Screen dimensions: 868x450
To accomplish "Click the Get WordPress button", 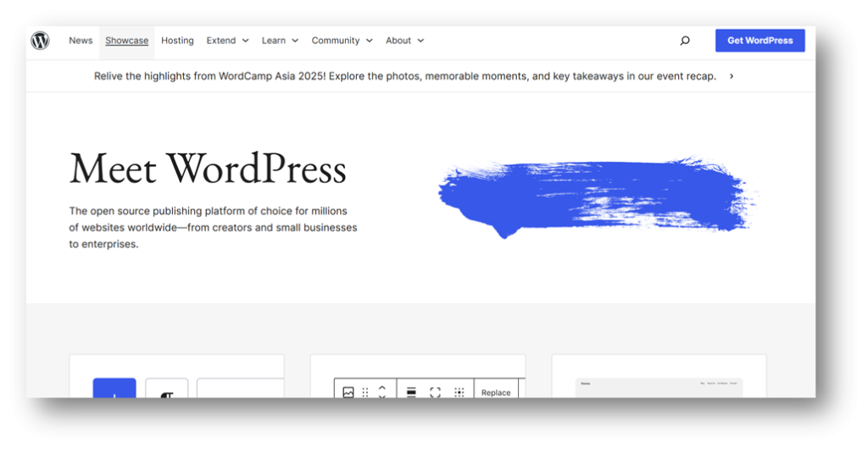I will (x=760, y=41).
